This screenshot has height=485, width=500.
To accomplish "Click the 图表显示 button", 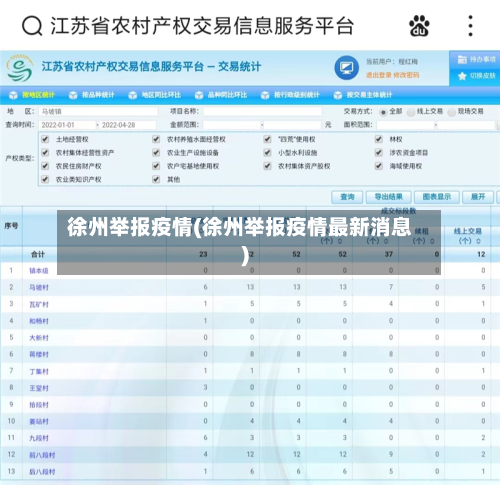I will tap(437, 197).
